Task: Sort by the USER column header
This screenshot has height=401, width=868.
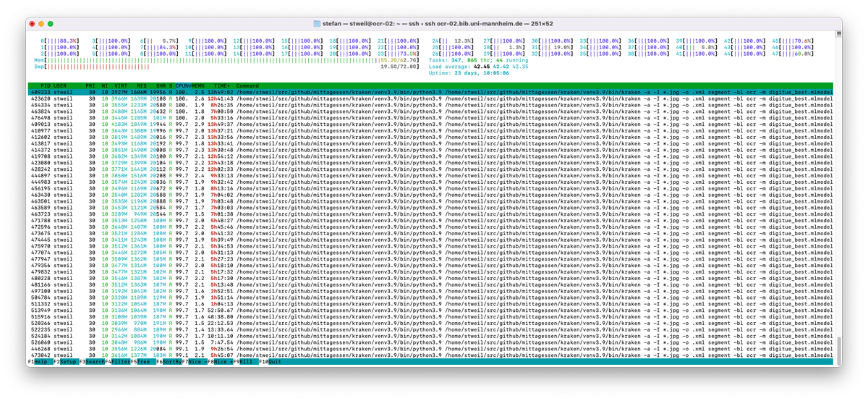Action: [61, 86]
